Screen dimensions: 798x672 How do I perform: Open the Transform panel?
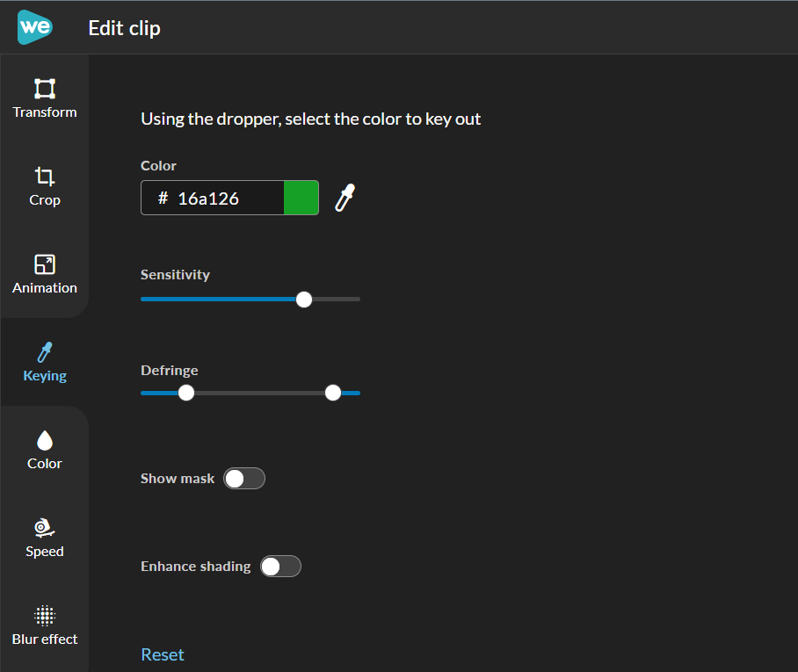[45, 98]
